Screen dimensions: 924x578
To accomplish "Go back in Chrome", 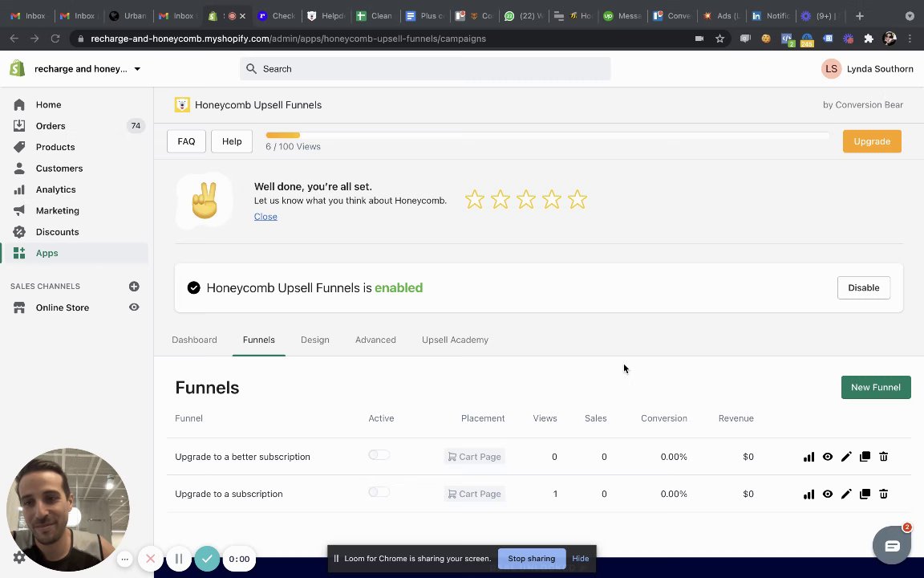I will pyautogui.click(x=14, y=39).
